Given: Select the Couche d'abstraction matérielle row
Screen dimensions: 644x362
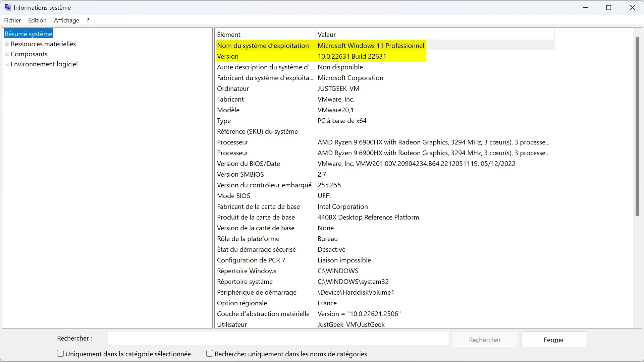Looking at the screenshot, I should [x=385, y=314].
